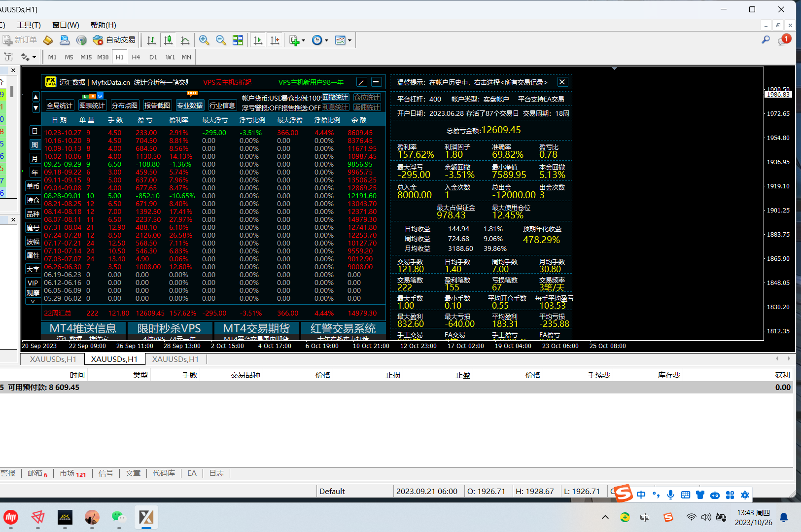
Task: Click the Sogou skin shirt icon
Action: pyautogui.click(x=700, y=495)
